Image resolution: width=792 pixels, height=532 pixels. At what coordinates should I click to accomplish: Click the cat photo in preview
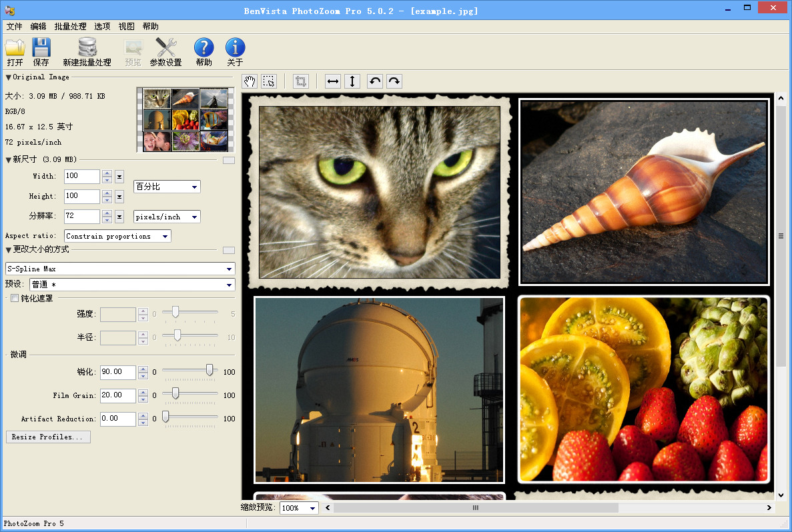(x=380, y=192)
